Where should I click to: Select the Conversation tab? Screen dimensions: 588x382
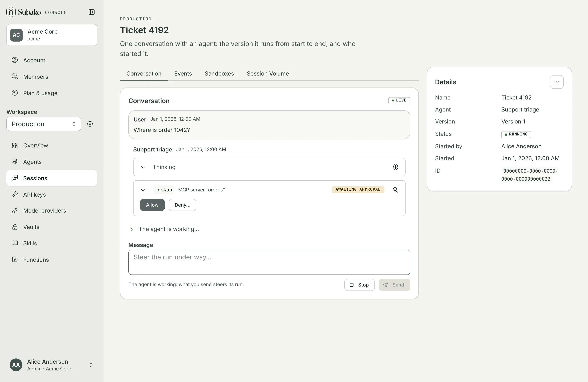[144, 74]
